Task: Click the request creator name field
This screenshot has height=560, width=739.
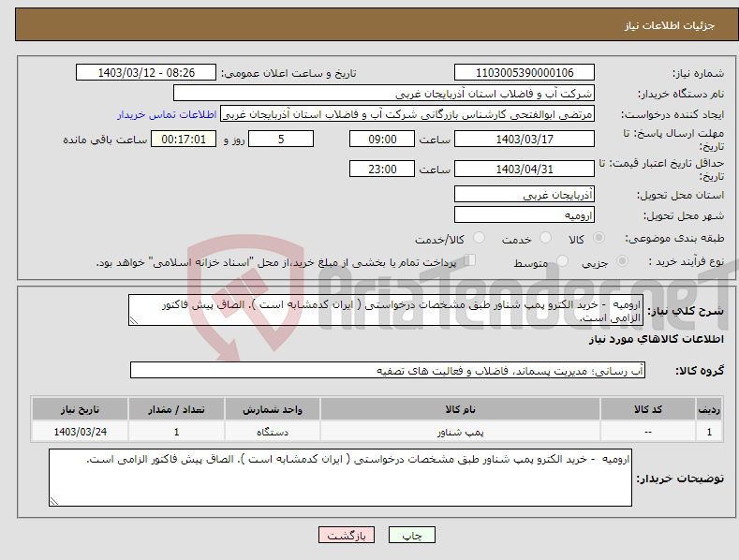Action: click(x=407, y=114)
